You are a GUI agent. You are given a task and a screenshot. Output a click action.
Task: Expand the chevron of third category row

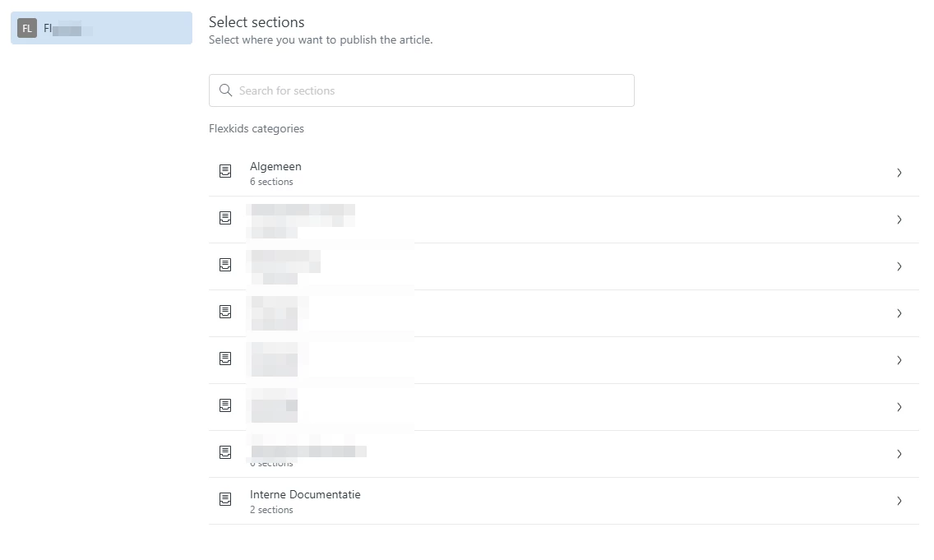[899, 266]
